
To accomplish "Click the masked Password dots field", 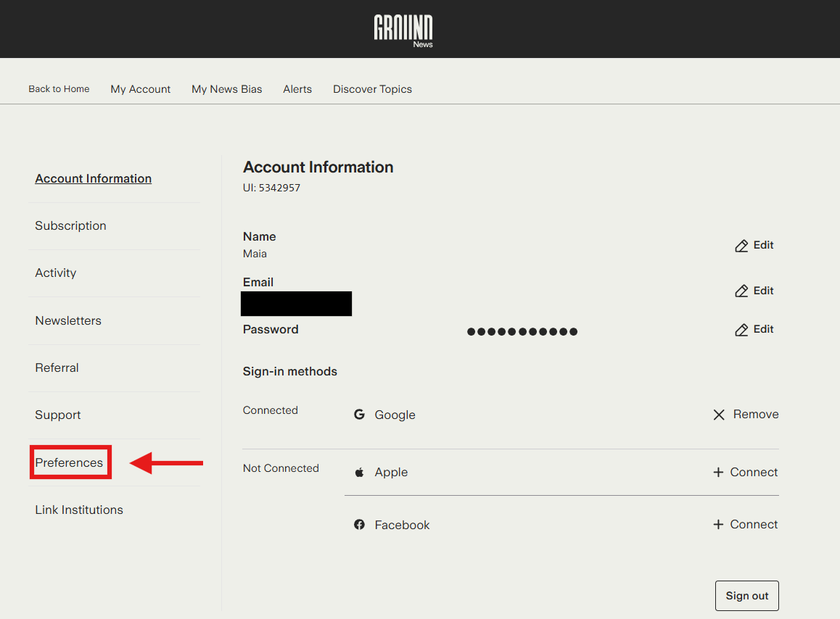I will click(522, 332).
